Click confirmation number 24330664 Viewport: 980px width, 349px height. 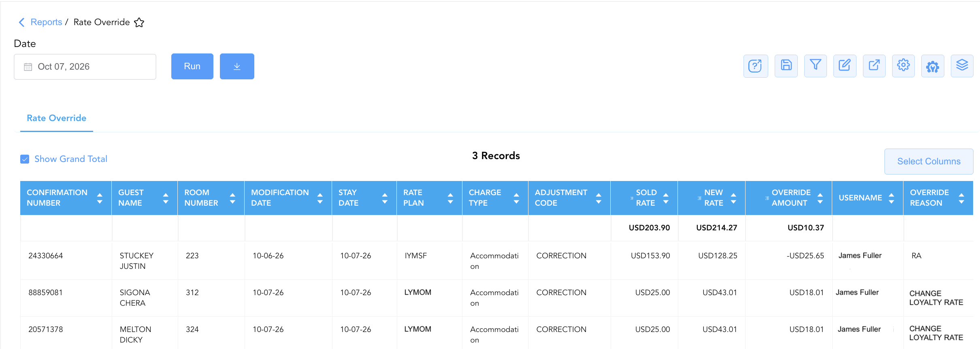pyautogui.click(x=46, y=256)
